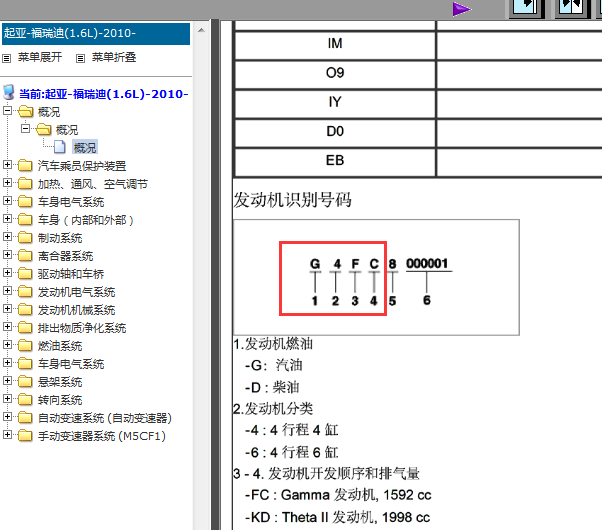Screen dimensions: 602x530
Task: Expand the 发动机电气系统 tree node
Action: tap(7, 291)
